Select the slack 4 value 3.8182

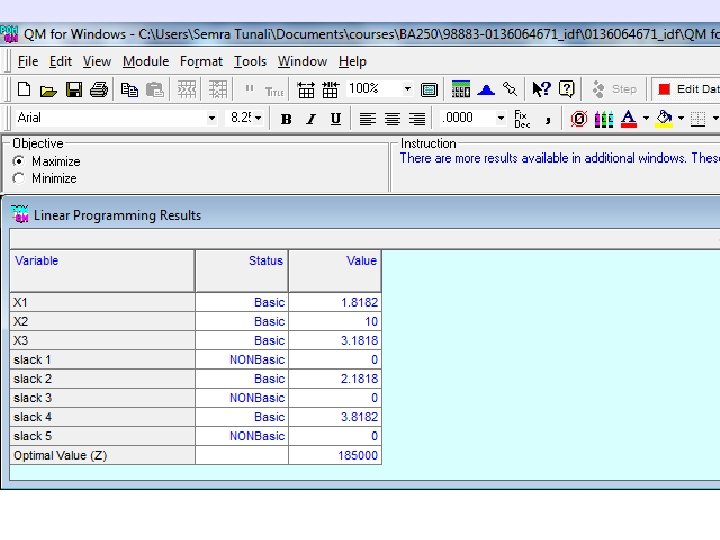335,417
